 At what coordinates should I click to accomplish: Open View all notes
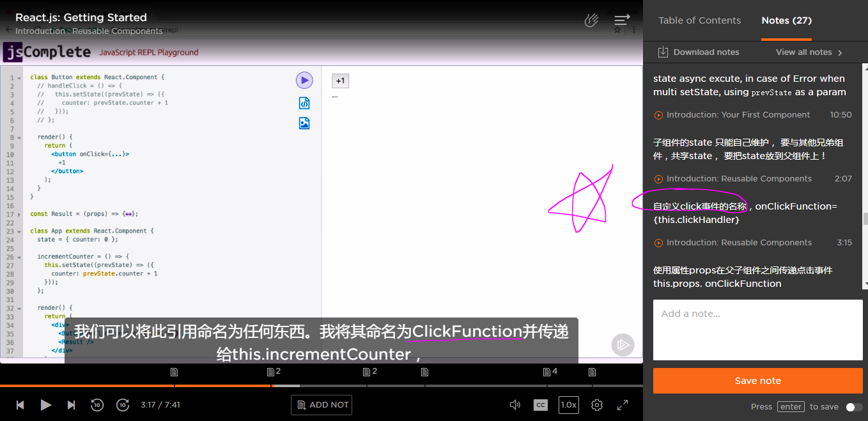804,52
